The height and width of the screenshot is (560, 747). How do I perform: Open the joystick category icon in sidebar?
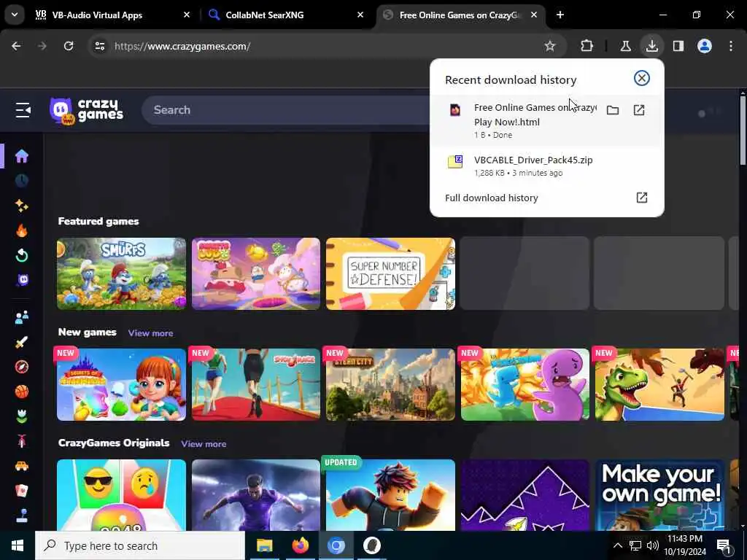[x=21, y=516]
